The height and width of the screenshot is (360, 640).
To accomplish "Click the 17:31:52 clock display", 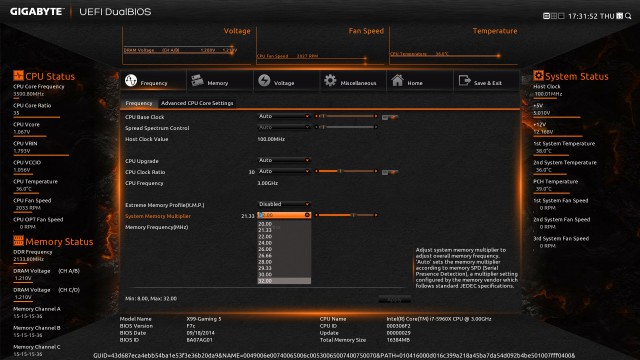I will [582, 16].
